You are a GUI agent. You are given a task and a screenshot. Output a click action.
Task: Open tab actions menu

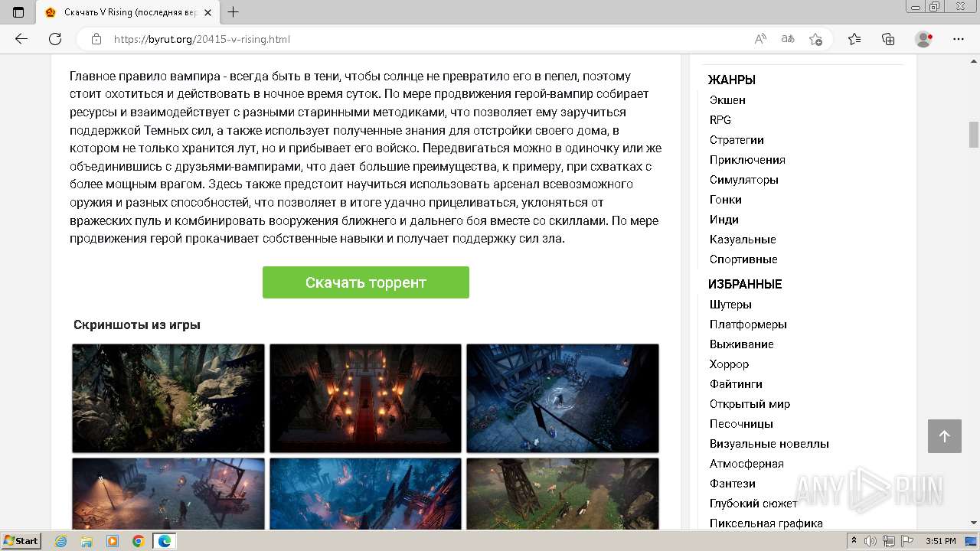pyautogui.click(x=18, y=12)
